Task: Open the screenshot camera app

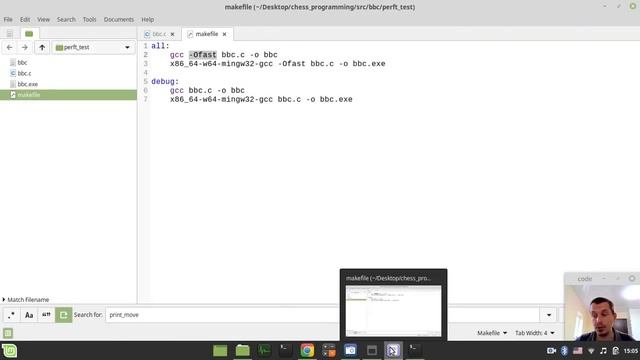Action: click(350, 351)
